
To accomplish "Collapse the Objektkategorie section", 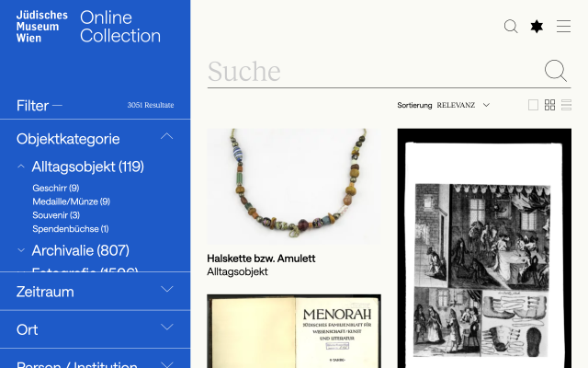I will point(167,136).
